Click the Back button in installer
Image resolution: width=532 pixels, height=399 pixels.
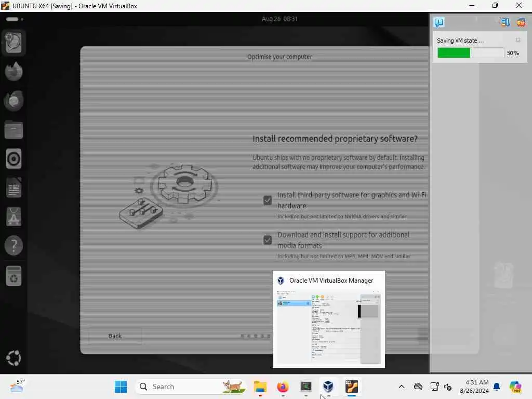(115, 336)
